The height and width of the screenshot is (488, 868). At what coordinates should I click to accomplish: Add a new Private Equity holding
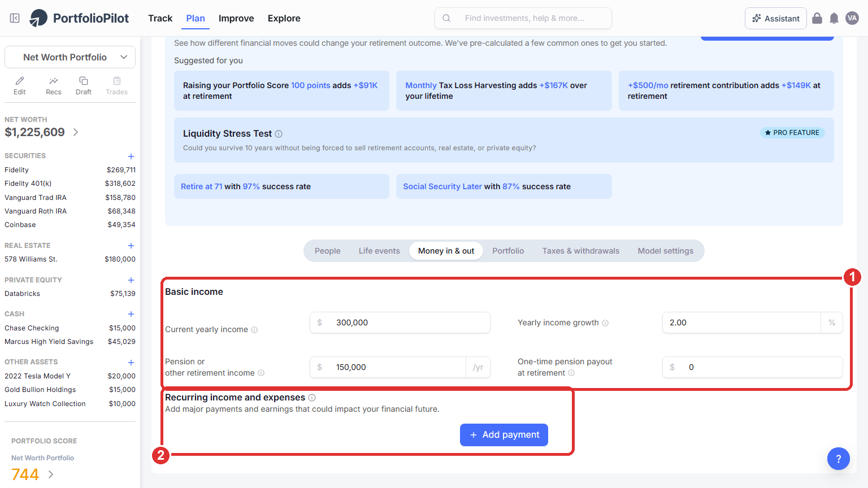click(131, 280)
